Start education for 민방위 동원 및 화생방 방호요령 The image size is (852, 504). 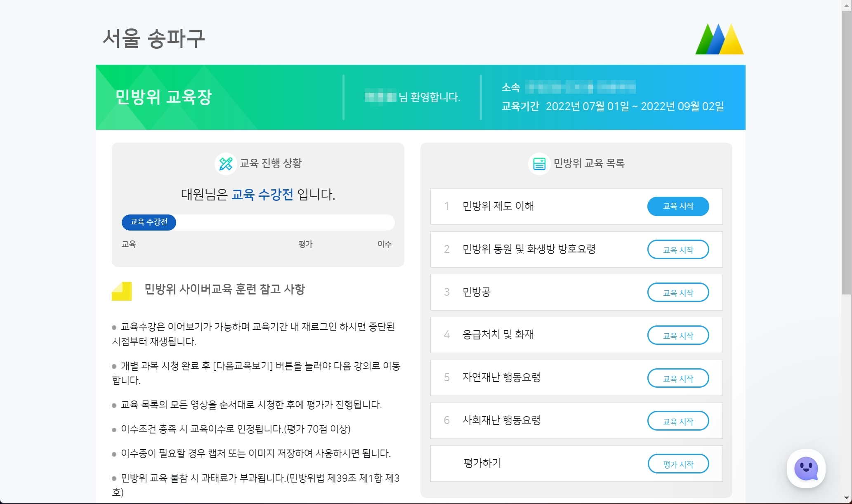point(678,250)
